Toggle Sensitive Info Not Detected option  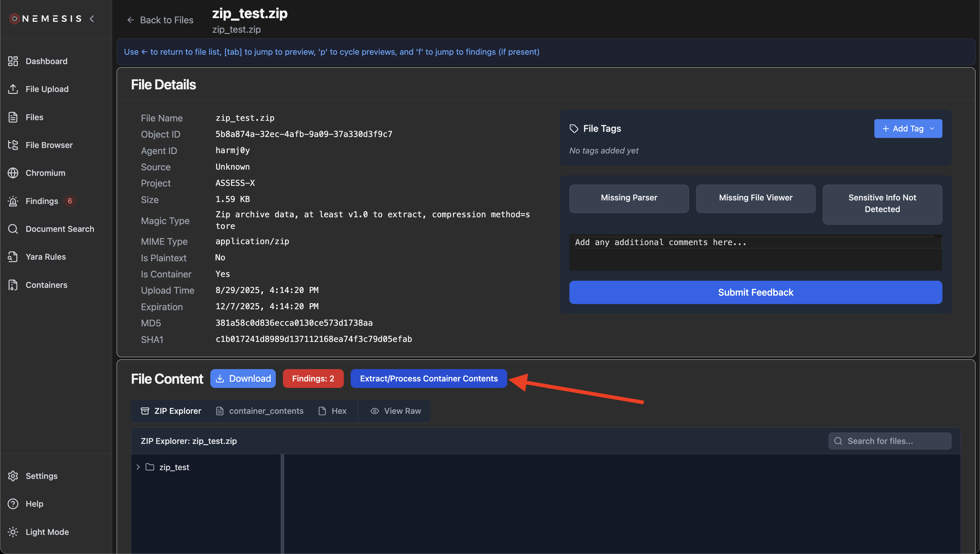pos(882,204)
